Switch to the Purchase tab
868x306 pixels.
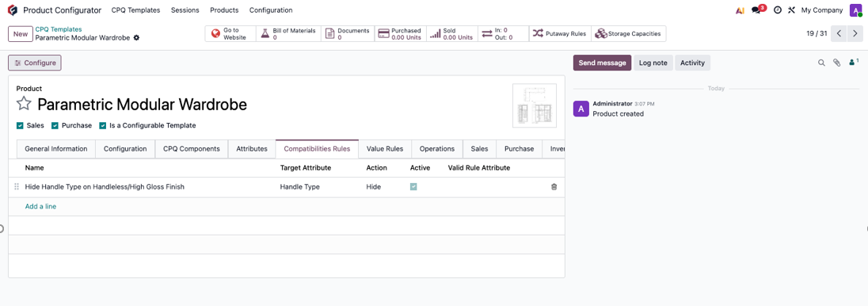(520, 148)
